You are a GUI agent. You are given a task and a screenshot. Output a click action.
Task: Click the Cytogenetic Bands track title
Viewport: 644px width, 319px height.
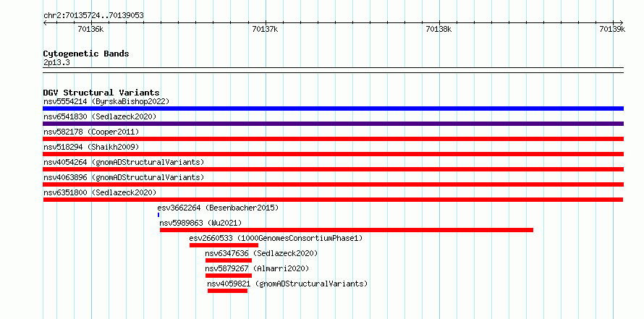point(86,54)
